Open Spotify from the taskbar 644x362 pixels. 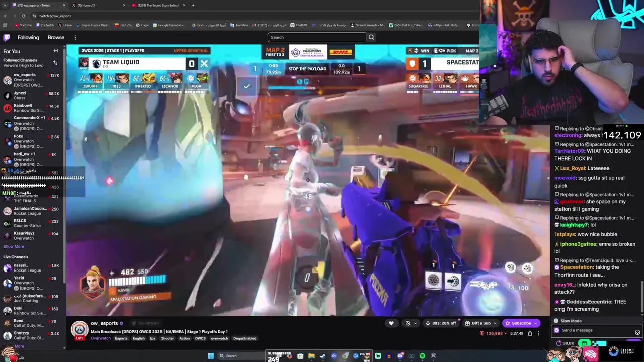pyautogui.click(x=422, y=356)
